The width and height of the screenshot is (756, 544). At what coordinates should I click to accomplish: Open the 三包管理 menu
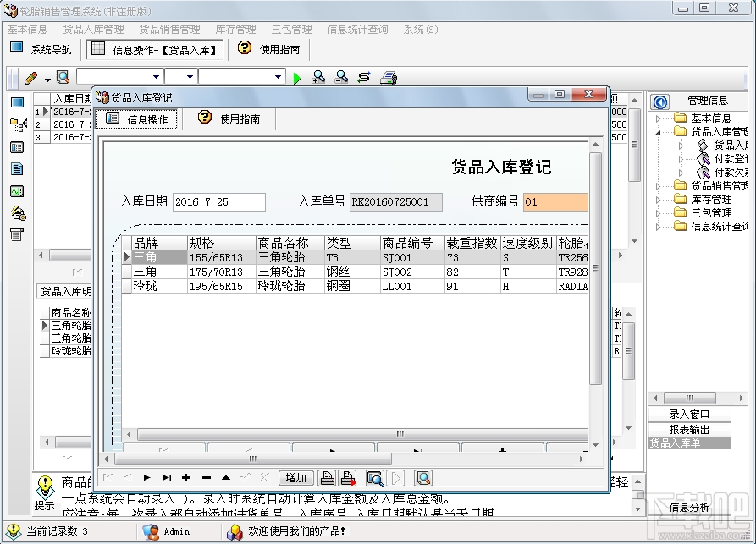point(292,30)
